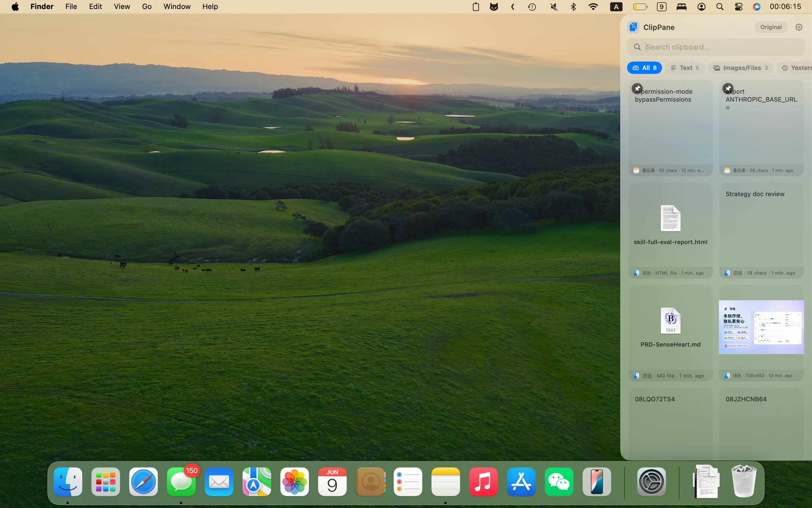Open Wi-Fi menu bar icon
This screenshot has height=508, width=812.
[x=593, y=7]
